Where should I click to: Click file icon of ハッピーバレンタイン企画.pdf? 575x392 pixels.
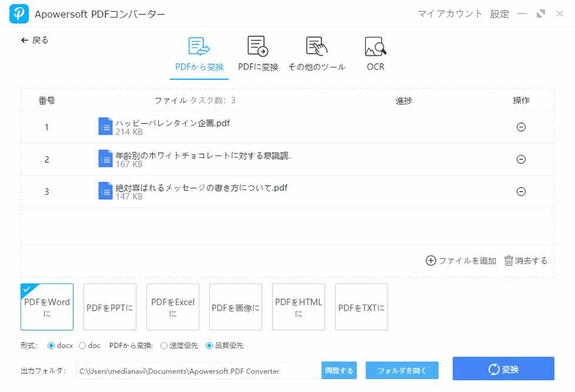105,126
